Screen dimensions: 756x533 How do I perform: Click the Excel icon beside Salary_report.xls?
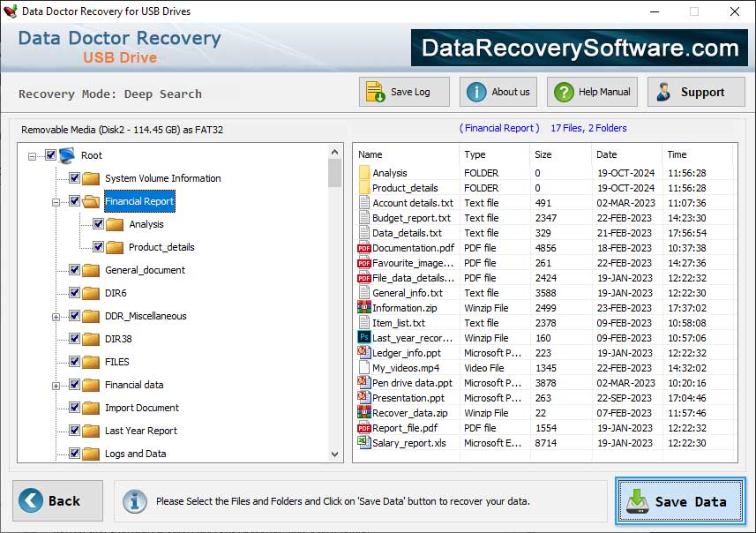point(365,443)
